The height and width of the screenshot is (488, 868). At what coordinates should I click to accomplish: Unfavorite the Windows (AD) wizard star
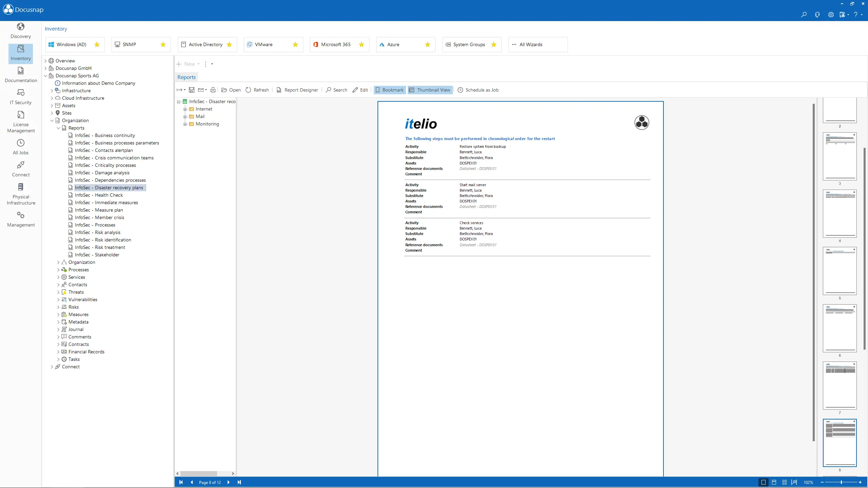tap(97, 44)
